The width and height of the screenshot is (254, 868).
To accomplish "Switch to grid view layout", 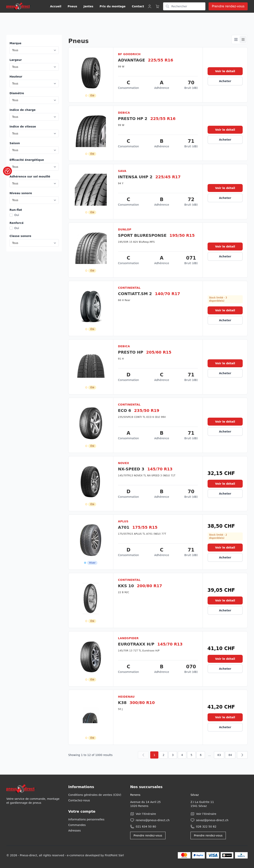I will 236,39.
